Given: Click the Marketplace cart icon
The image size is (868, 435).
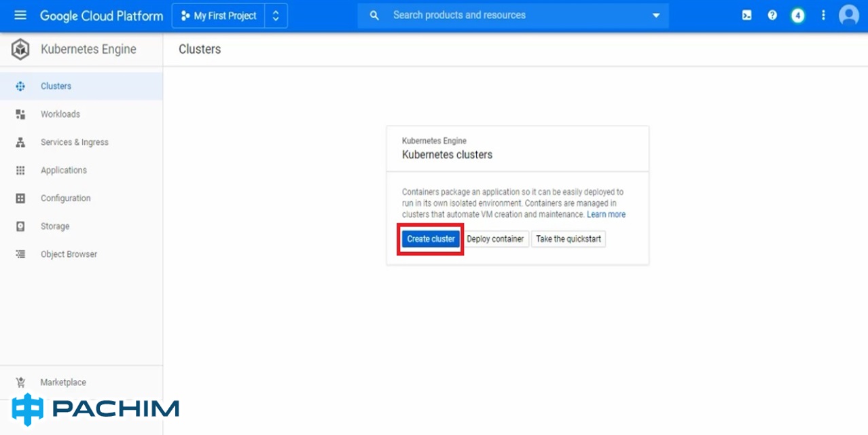Looking at the screenshot, I should click(x=20, y=382).
